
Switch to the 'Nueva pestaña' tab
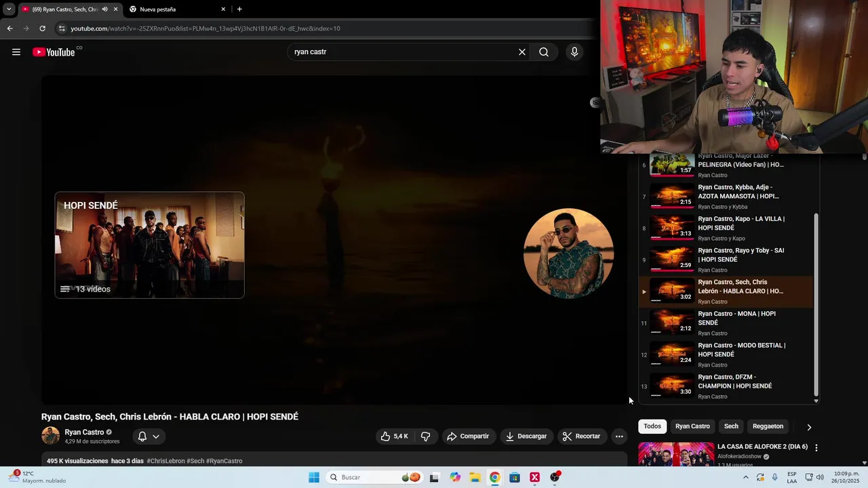(x=176, y=9)
